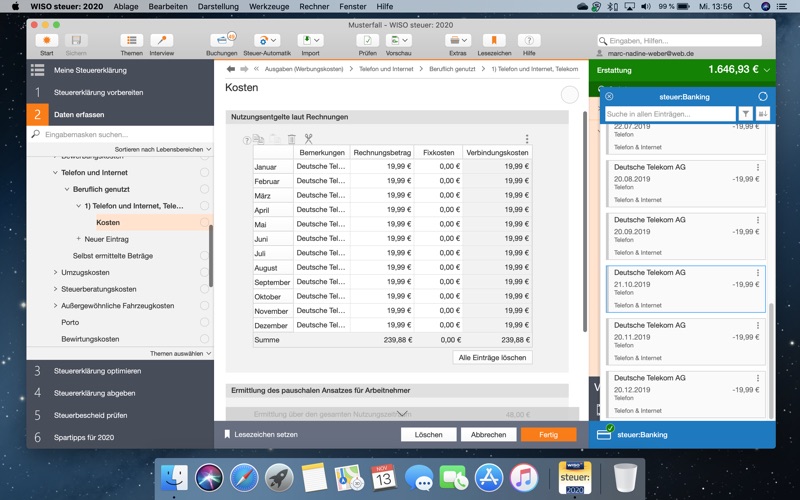Toggle status circle beside Selbst ermittelte Beträge

click(205, 256)
